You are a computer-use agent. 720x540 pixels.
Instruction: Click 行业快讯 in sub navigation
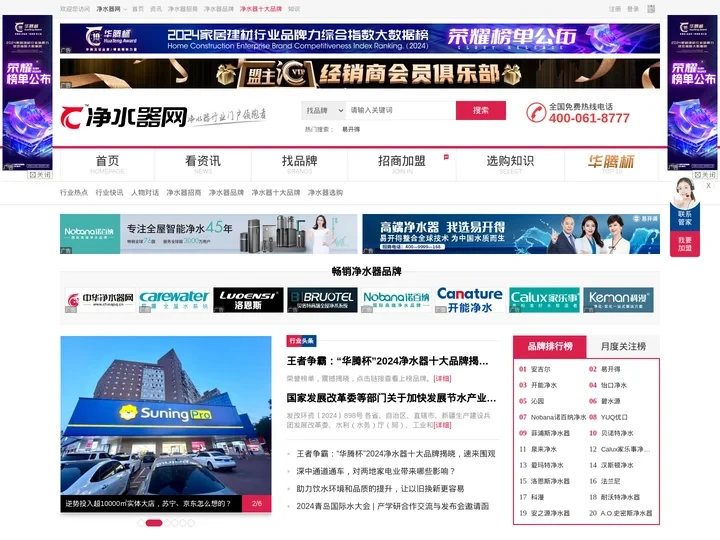(x=109, y=192)
